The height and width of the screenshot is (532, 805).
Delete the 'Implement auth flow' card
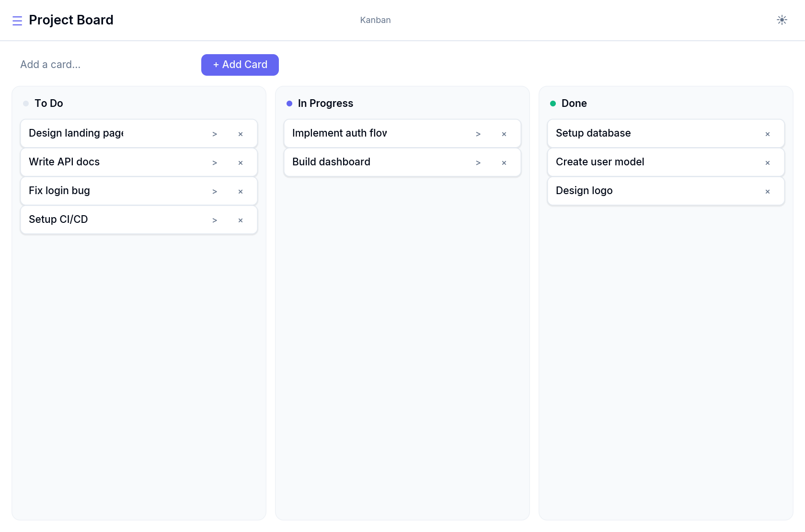pos(504,134)
